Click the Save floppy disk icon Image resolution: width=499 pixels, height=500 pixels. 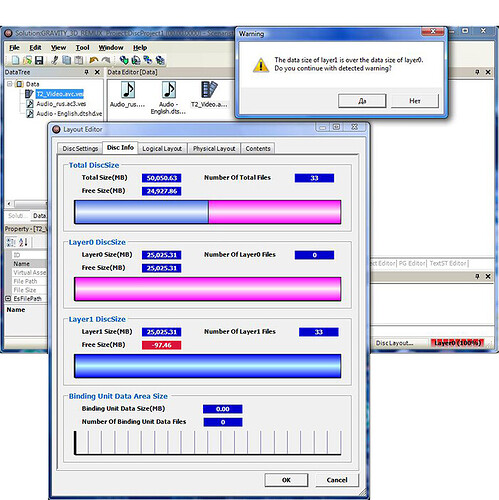39,60
